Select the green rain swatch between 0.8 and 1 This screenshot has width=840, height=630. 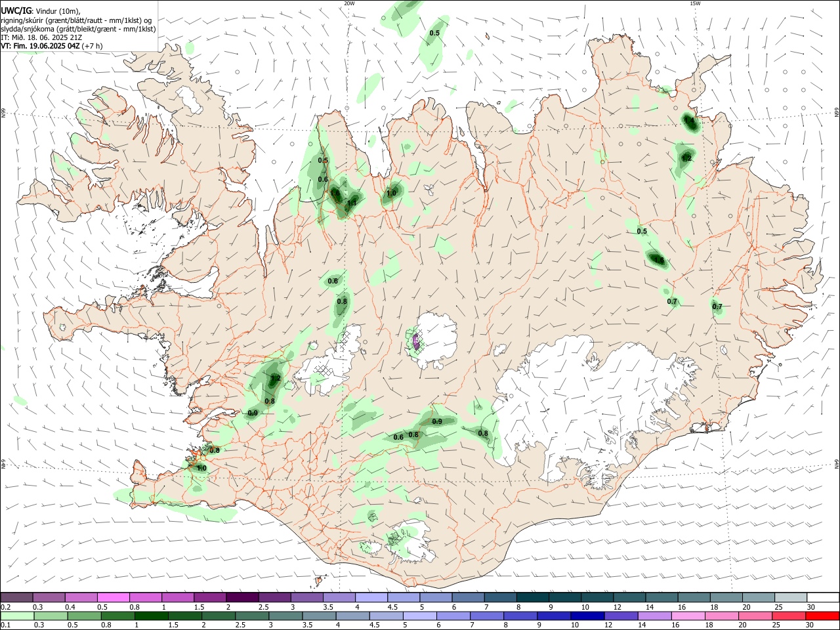(x=118, y=616)
